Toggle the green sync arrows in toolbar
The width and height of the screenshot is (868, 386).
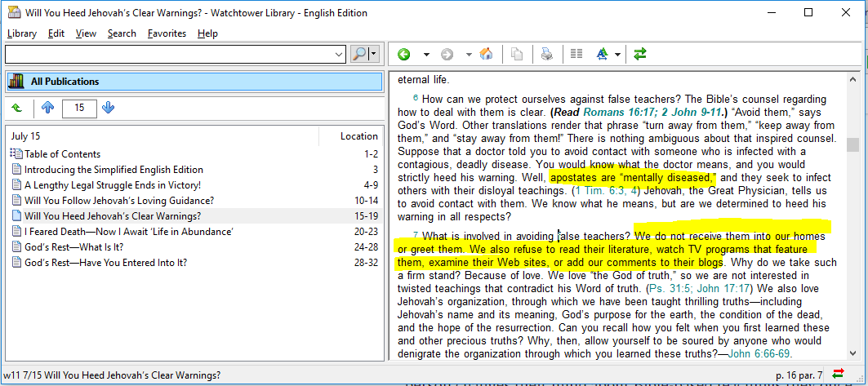tap(639, 55)
